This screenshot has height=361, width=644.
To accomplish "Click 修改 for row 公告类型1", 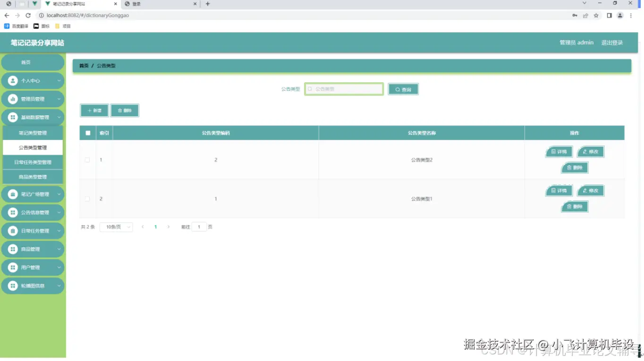I will (x=591, y=190).
